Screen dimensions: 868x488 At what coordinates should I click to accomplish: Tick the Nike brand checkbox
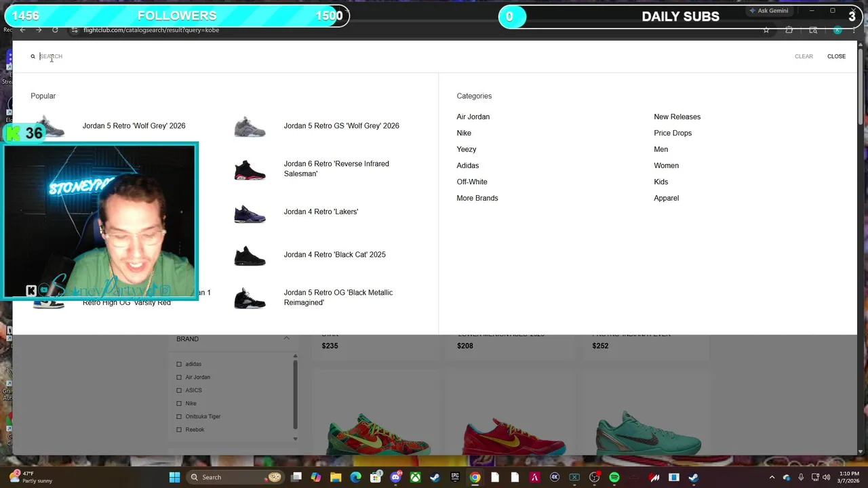point(179,403)
